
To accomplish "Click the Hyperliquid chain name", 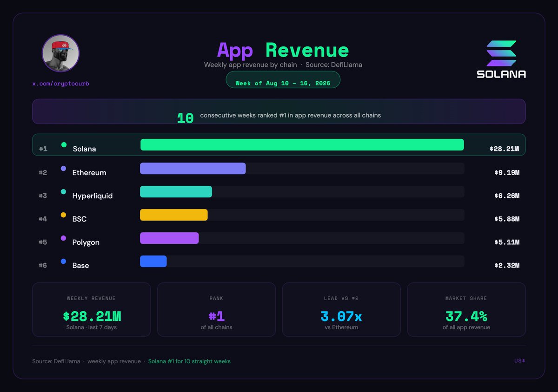I will coord(93,196).
